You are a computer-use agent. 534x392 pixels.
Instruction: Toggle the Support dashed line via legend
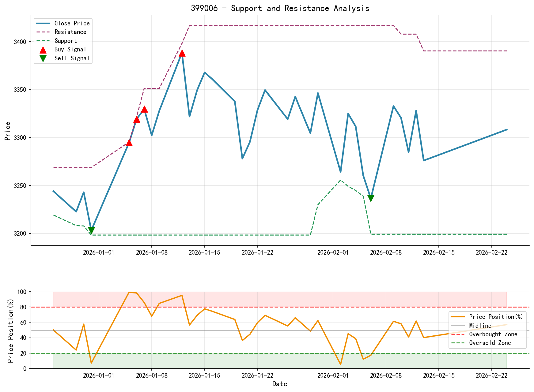pyautogui.click(x=44, y=40)
